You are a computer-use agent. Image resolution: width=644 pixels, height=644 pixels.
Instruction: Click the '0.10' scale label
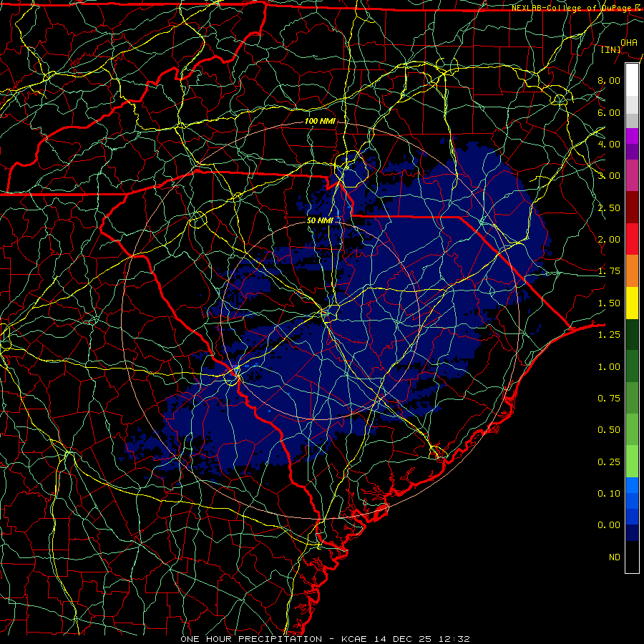tap(609, 494)
